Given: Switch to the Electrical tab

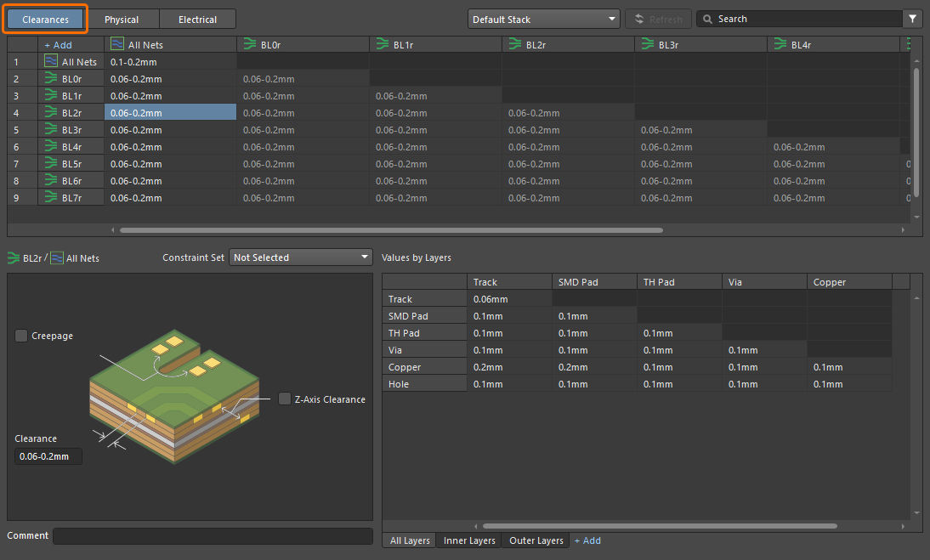Looking at the screenshot, I should 197,20.
